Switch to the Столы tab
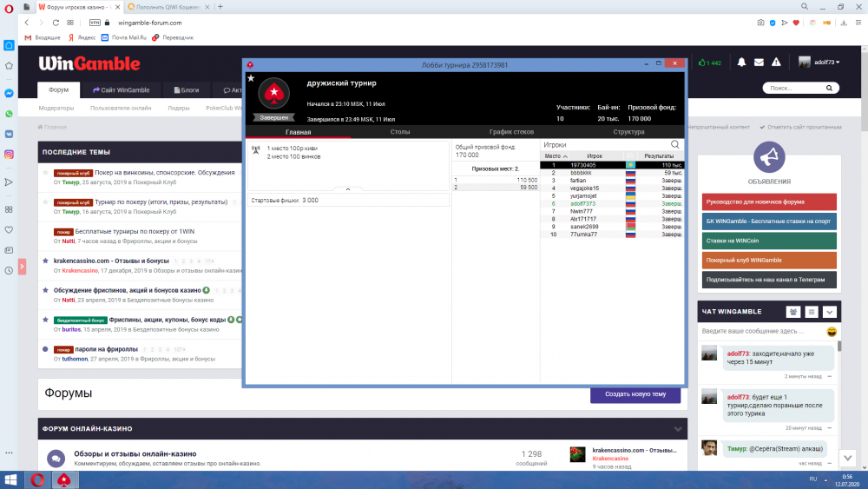This screenshot has width=868, height=489. tap(400, 132)
